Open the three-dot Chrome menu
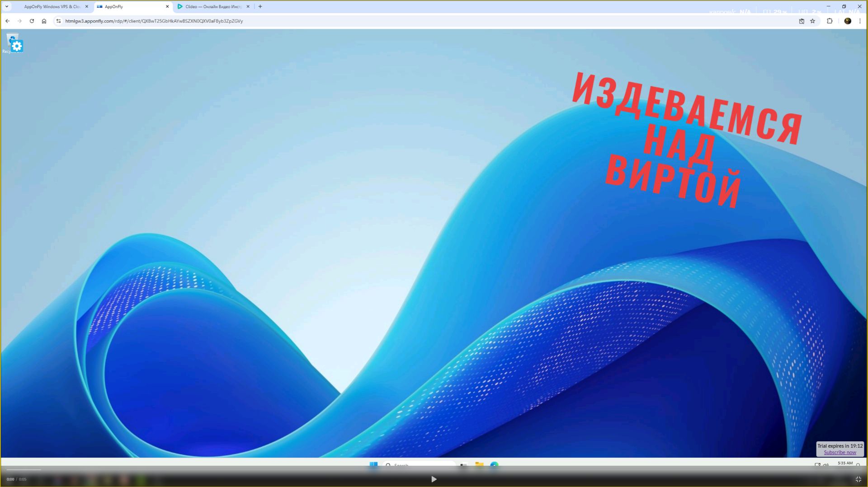This screenshot has width=868, height=487. click(x=860, y=21)
